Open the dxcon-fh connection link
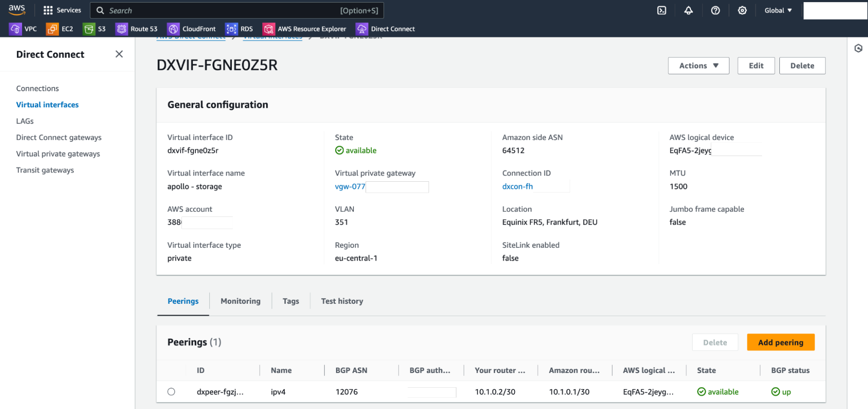Screen dimensions: 868x409 [517, 186]
